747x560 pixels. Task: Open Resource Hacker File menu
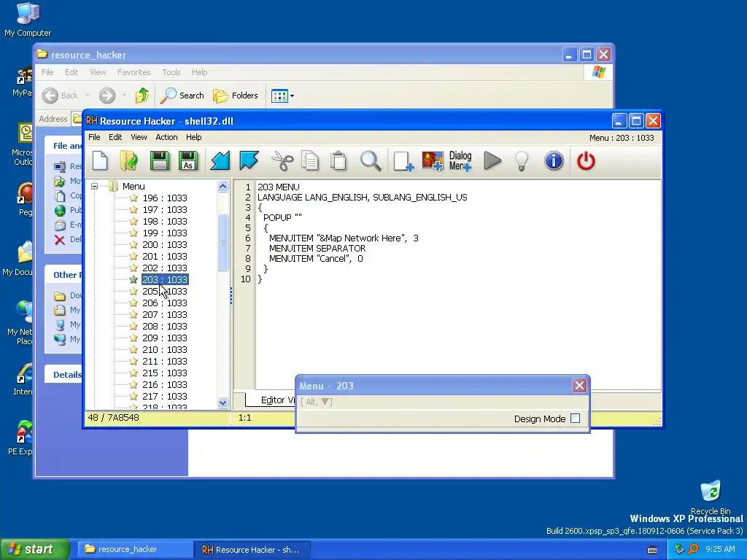point(94,137)
